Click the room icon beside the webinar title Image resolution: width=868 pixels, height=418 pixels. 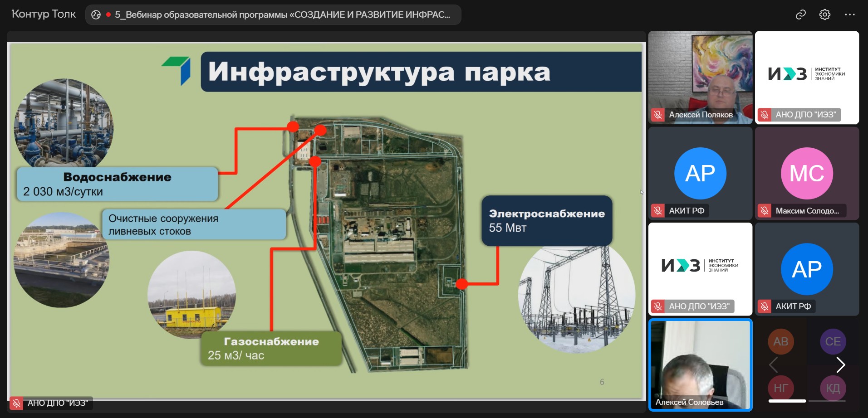(96, 15)
